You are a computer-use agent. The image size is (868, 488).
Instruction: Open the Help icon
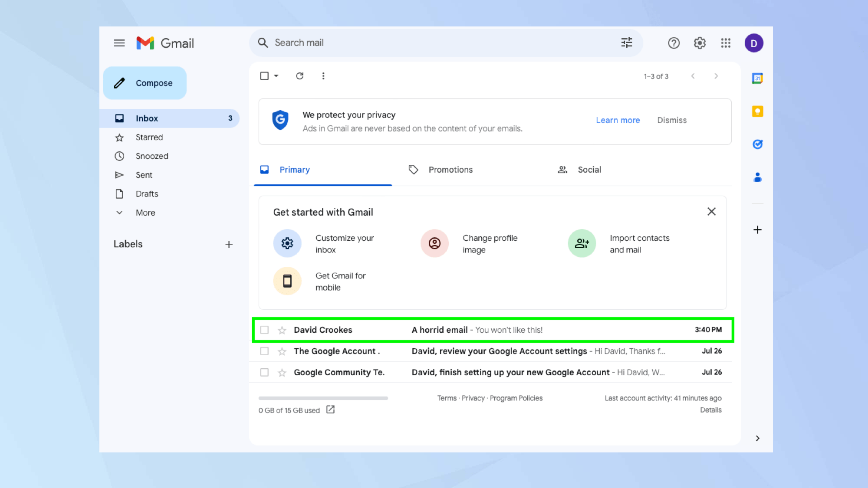(x=674, y=43)
